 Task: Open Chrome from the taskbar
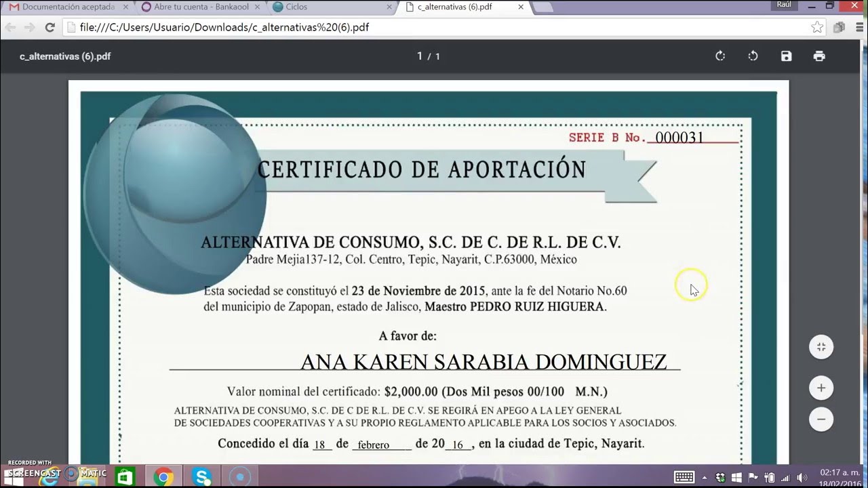point(163,477)
